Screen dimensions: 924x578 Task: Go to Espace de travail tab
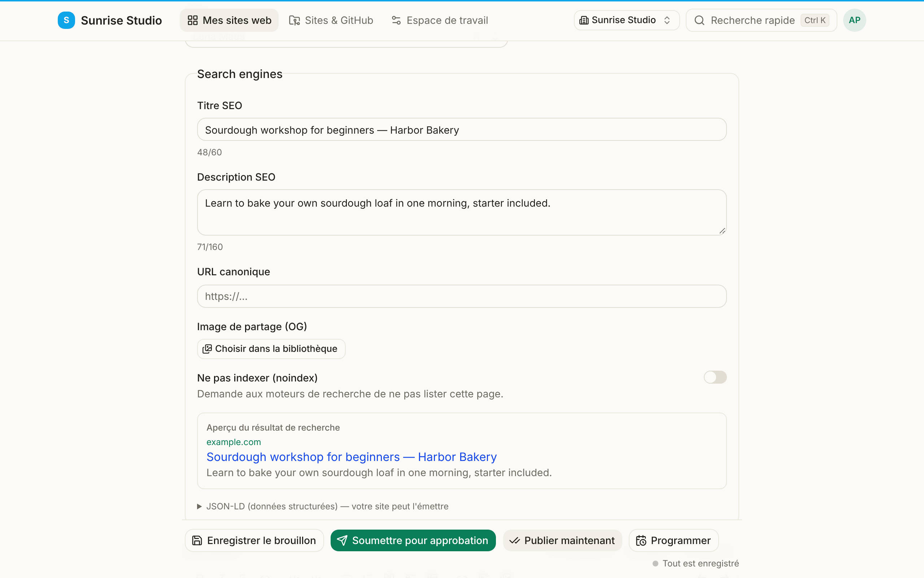coord(440,20)
